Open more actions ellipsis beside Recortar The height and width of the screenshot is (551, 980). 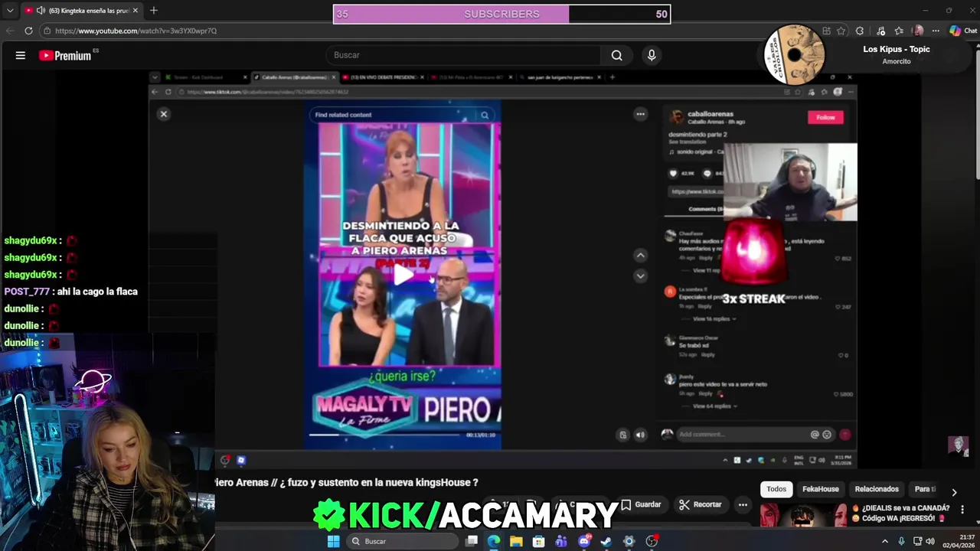(743, 504)
